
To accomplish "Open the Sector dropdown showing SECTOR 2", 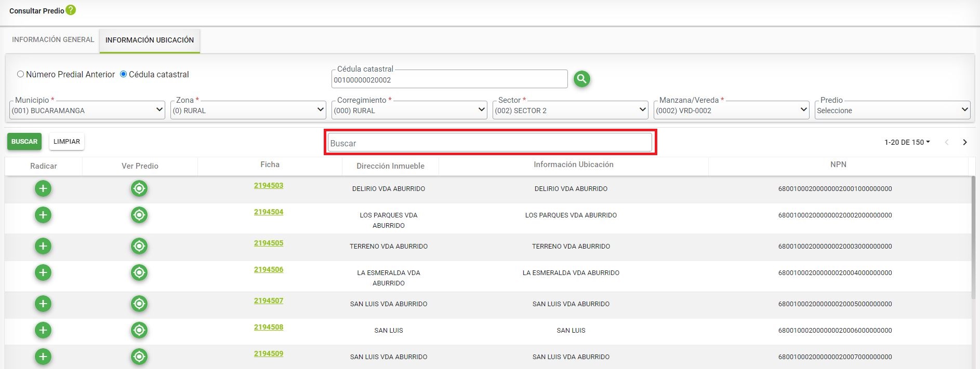I will [x=571, y=110].
